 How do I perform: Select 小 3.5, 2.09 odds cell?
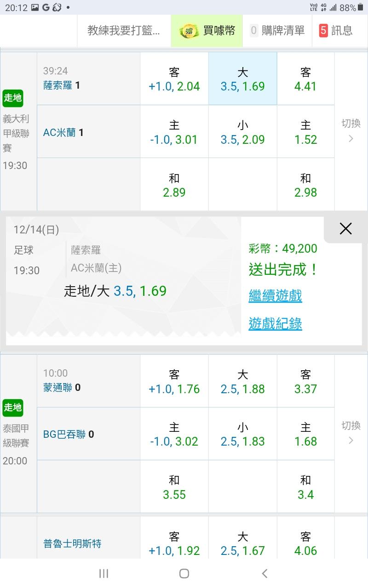[x=242, y=132]
